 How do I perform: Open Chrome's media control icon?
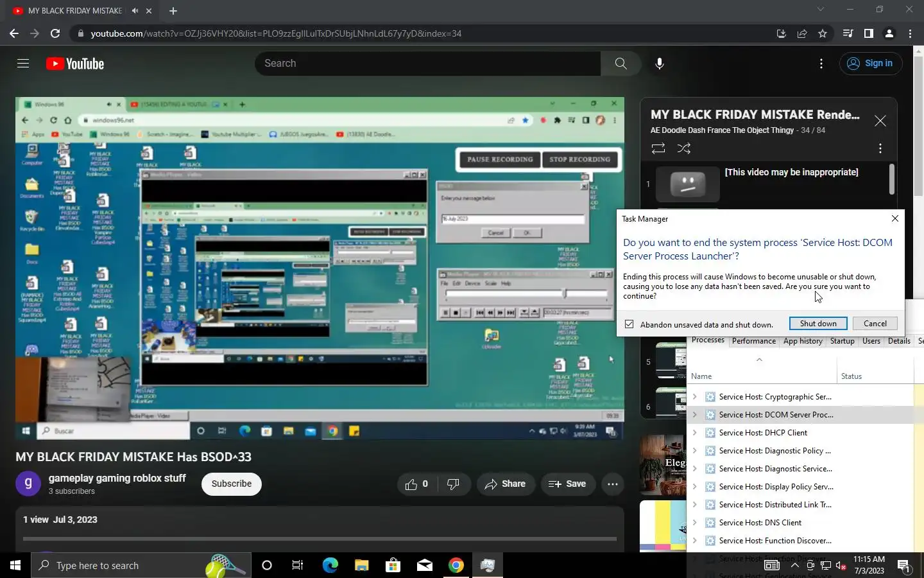(x=848, y=33)
